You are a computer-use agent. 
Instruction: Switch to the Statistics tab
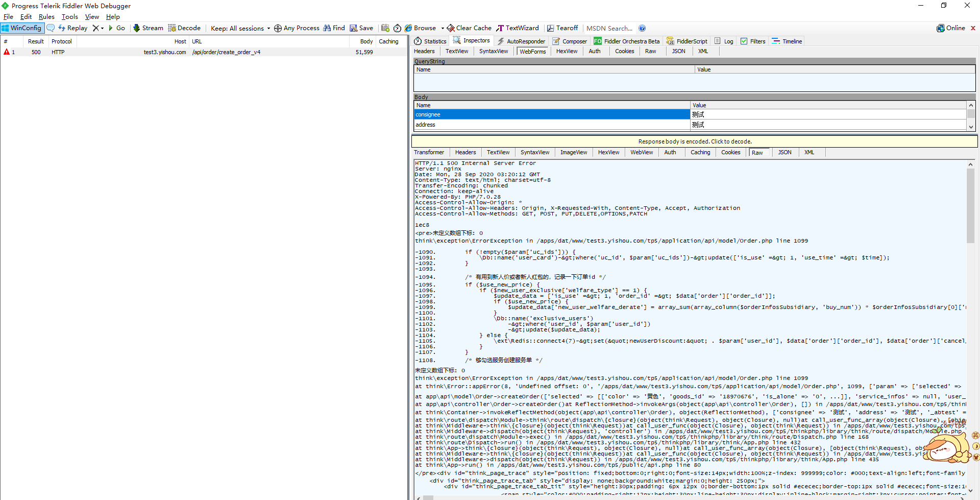430,41
